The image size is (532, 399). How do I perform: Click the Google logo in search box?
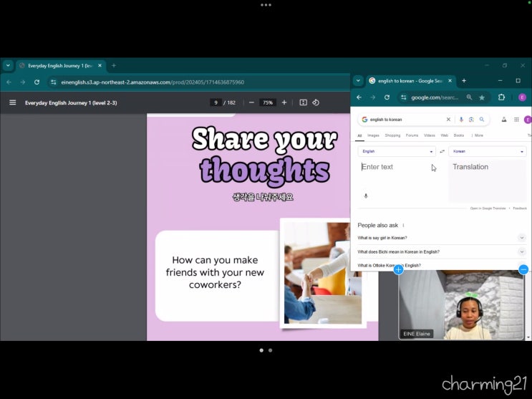click(364, 120)
